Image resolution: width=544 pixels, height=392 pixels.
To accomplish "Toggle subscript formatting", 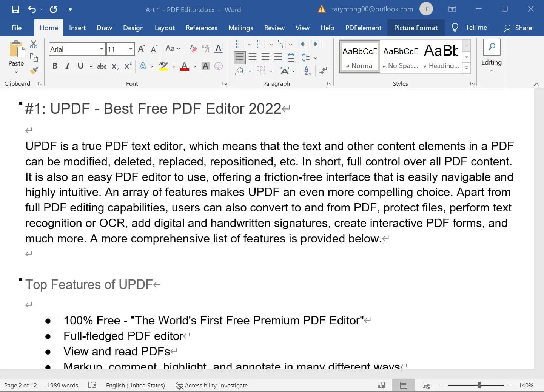I will (116, 66).
